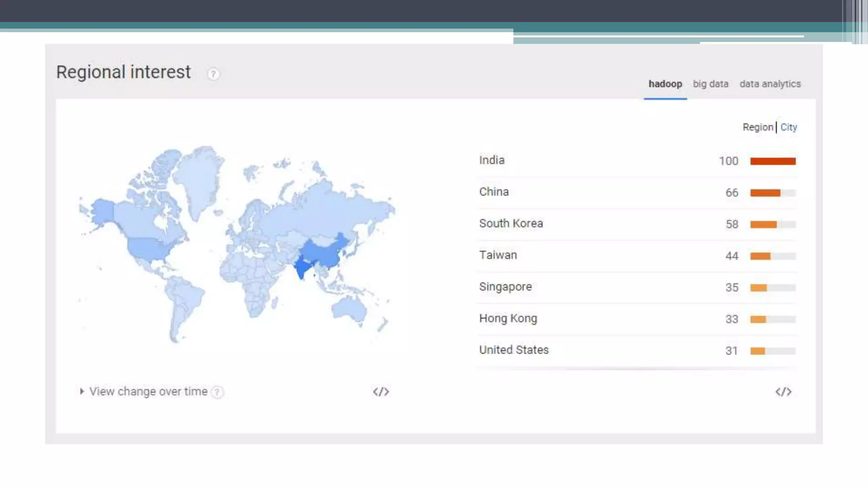The width and height of the screenshot is (868, 488).
Task: Switch listing to City view
Action: 788,127
